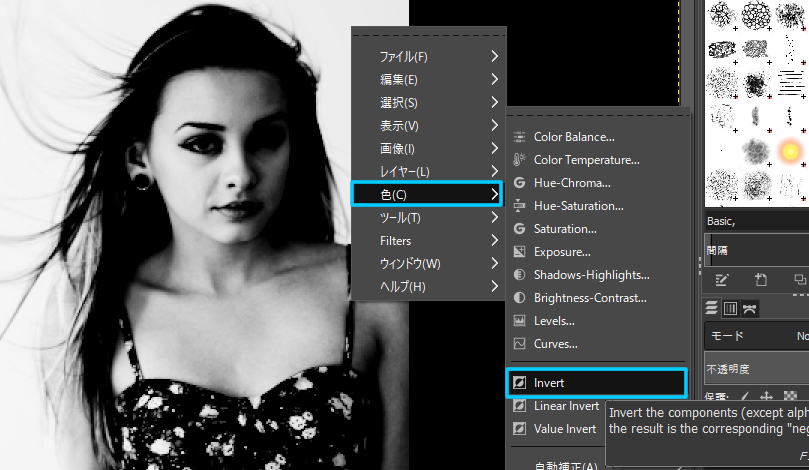Image resolution: width=809 pixels, height=470 pixels.
Task: Open the Filters menu entry
Action: [x=428, y=240]
